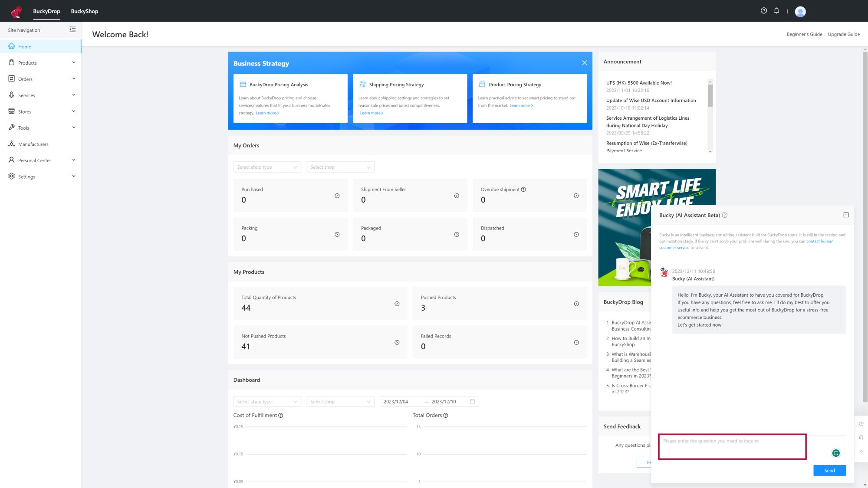Switch to BuckyDrop top tab
The height and width of the screenshot is (488, 868).
[x=46, y=11]
